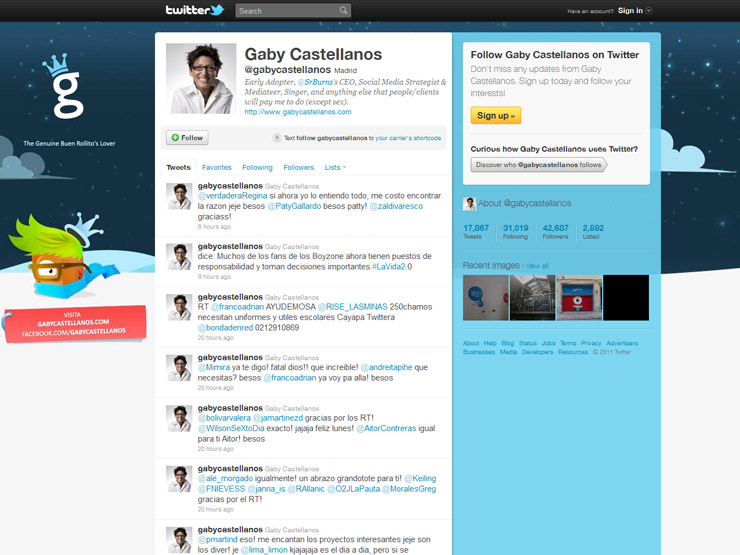Open the About footer link
This screenshot has width=740, height=555.
coord(471,343)
